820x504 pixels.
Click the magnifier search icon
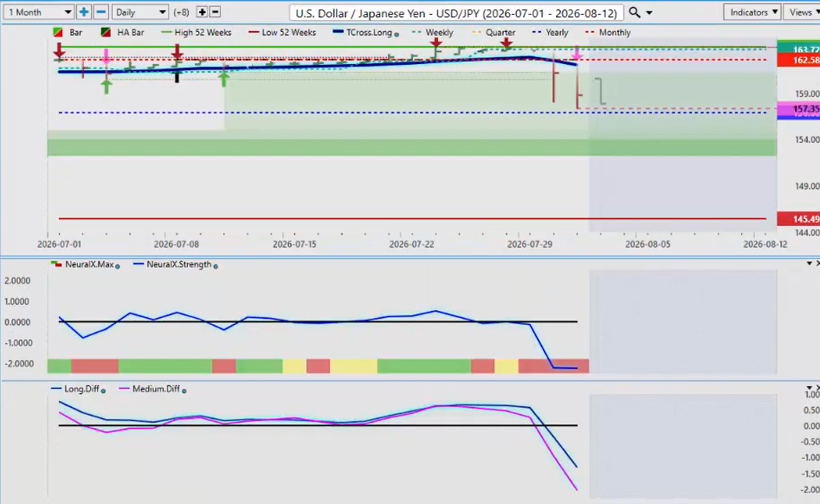click(x=635, y=12)
